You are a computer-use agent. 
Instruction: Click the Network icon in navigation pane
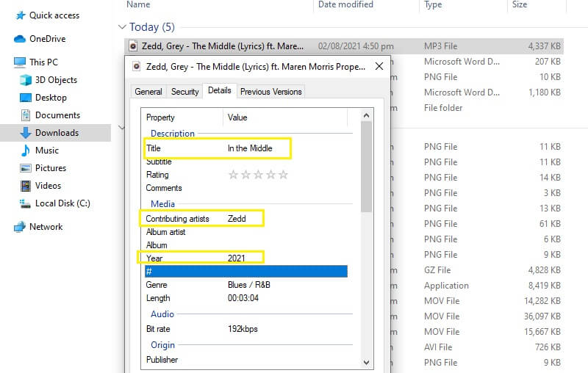click(x=20, y=227)
